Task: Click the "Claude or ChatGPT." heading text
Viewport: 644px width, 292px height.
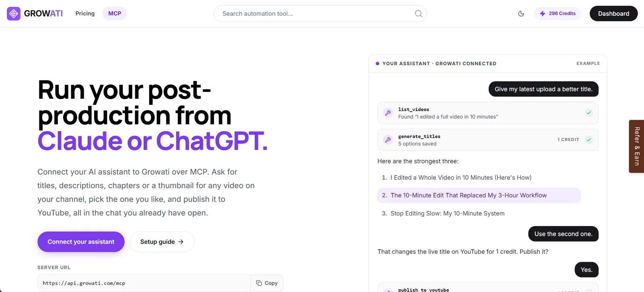Action: pos(153,141)
